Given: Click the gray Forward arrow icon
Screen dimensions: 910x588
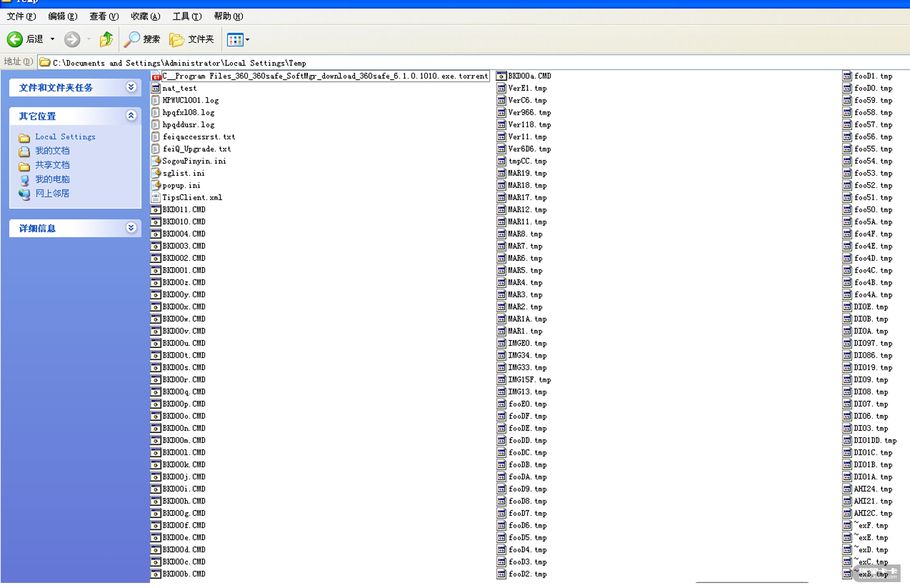Looking at the screenshot, I should pyautogui.click(x=72, y=39).
